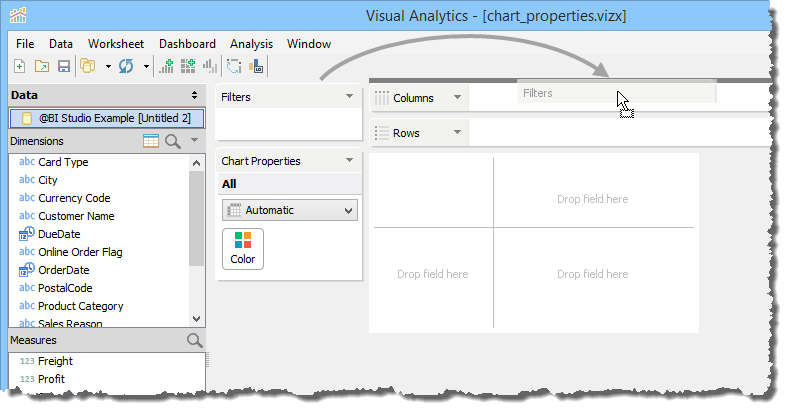The image size is (789, 410).
Task: Click the data source cylinders toolbar icon
Action: click(x=88, y=67)
